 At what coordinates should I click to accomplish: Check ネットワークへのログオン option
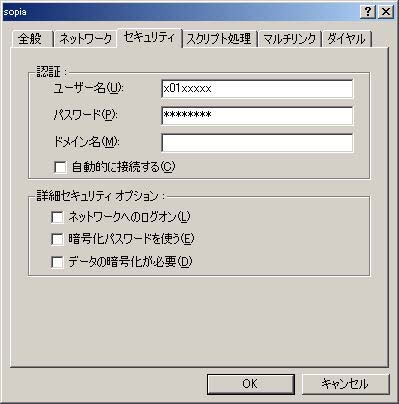tap(57, 217)
